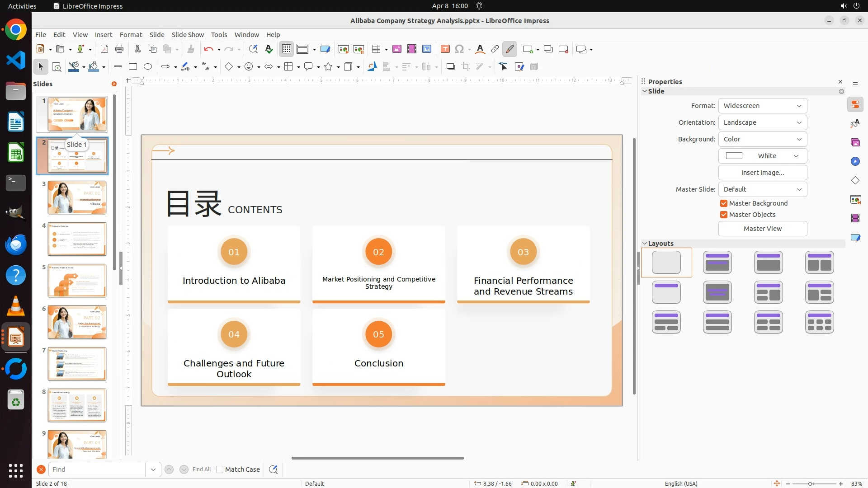
Task: Select the Ellipse shape tool
Action: [148, 67]
